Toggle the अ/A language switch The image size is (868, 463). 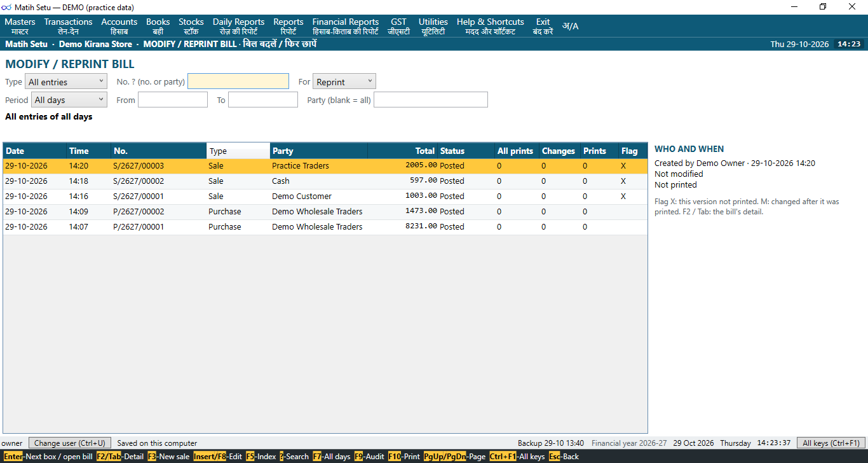[x=570, y=26]
